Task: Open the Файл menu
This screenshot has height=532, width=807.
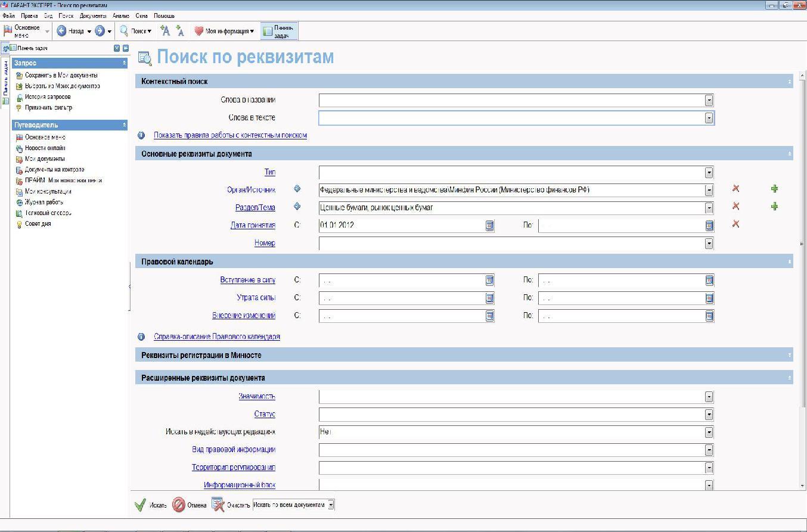Action: point(8,15)
